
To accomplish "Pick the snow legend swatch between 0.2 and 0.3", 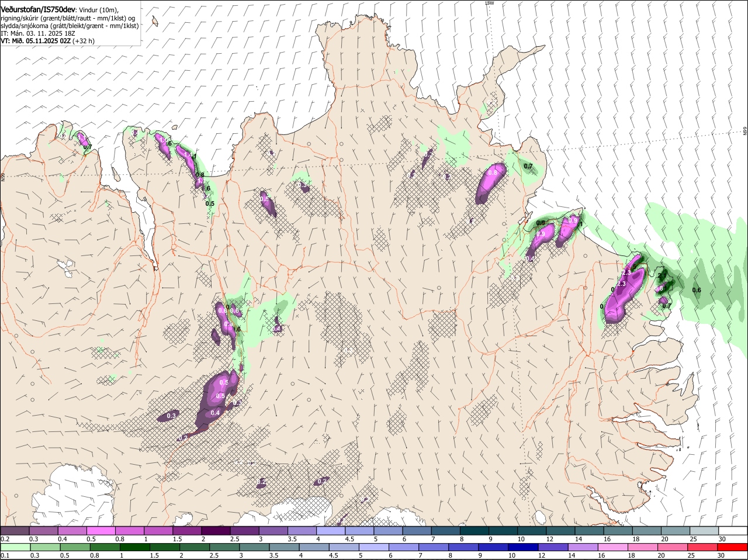I will click(15, 530).
